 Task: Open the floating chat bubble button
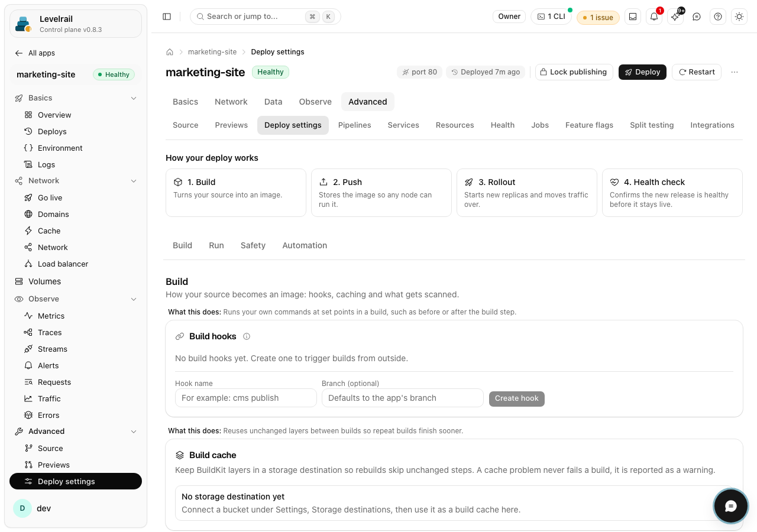[x=731, y=506]
